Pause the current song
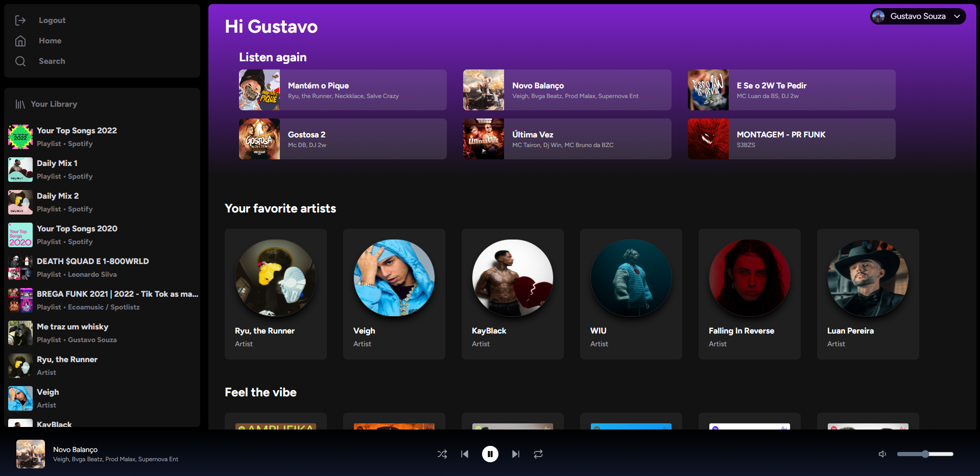Viewport: 980px width, 476px height. (x=490, y=454)
